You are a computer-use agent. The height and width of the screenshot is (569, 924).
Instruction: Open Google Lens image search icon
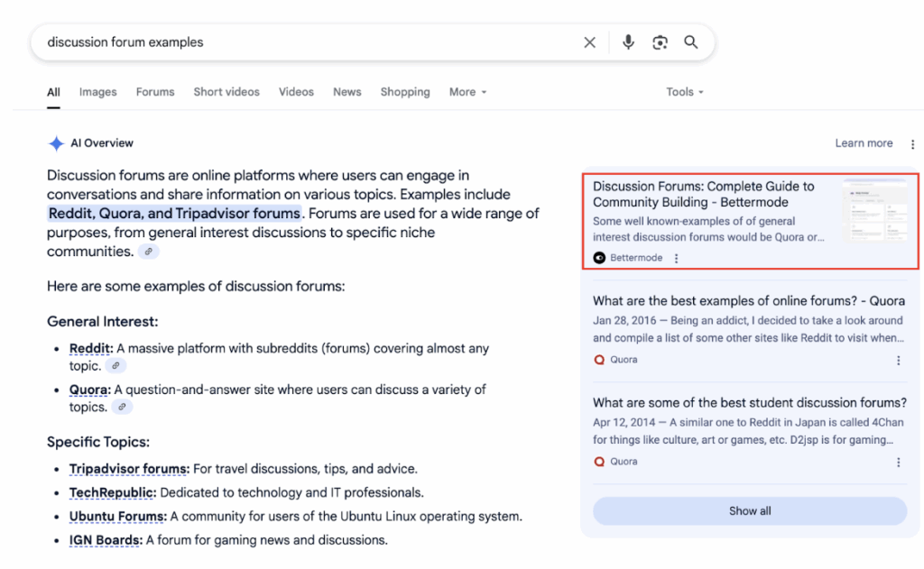click(x=660, y=42)
